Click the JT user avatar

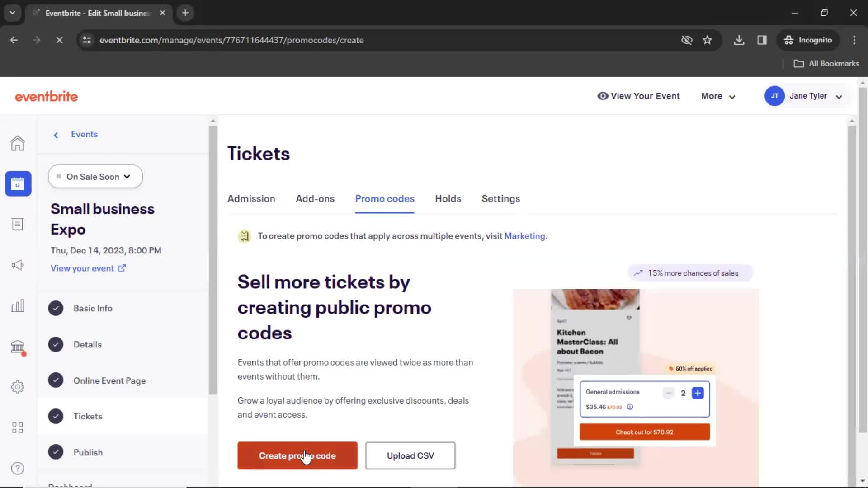(x=774, y=96)
